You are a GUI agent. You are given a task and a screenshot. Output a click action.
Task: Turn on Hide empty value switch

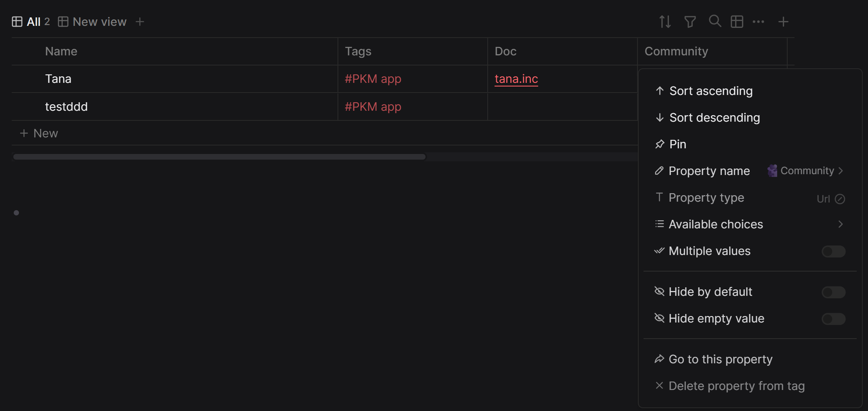pyautogui.click(x=833, y=319)
